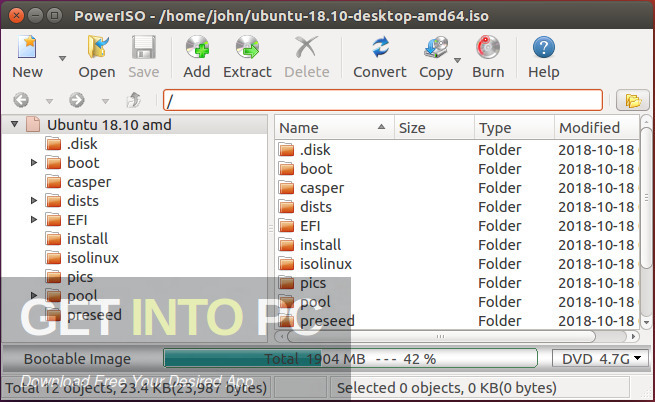655x402 pixels.
Task: Click the folder icon of the isolinux list row
Action: tap(287, 264)
